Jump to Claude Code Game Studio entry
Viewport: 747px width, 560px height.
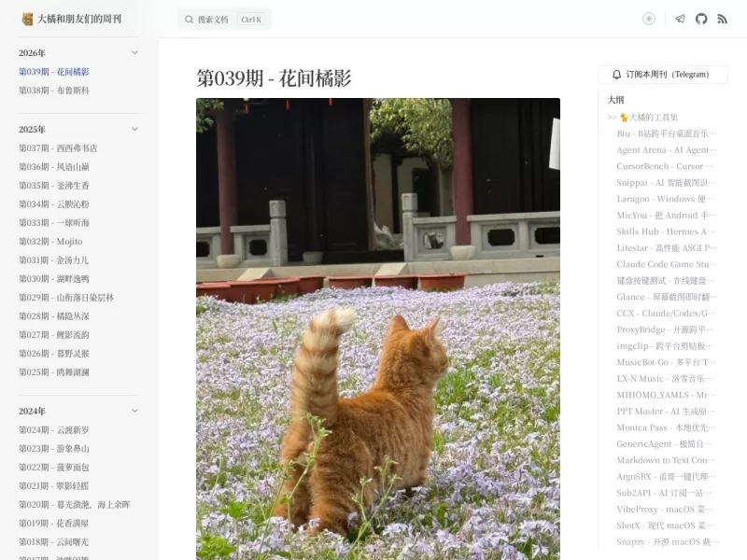[667, 264]
